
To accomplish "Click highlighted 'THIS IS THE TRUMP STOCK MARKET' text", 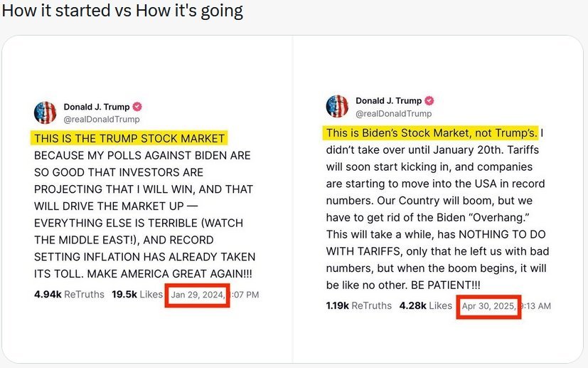I will (x=129, y=138).
